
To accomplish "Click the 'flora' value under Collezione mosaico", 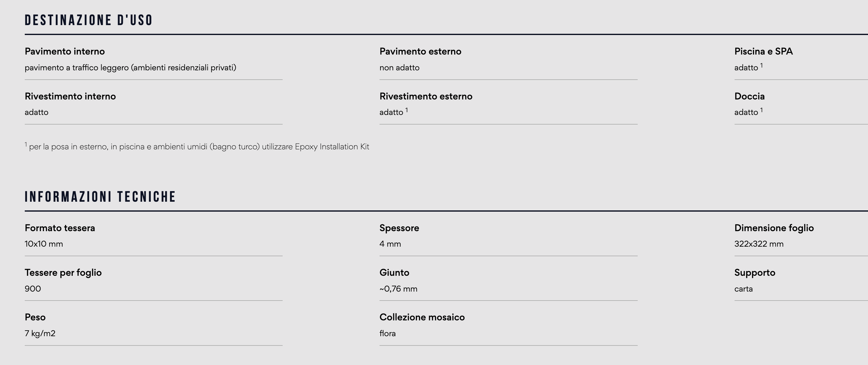I will tap(388, 333).
